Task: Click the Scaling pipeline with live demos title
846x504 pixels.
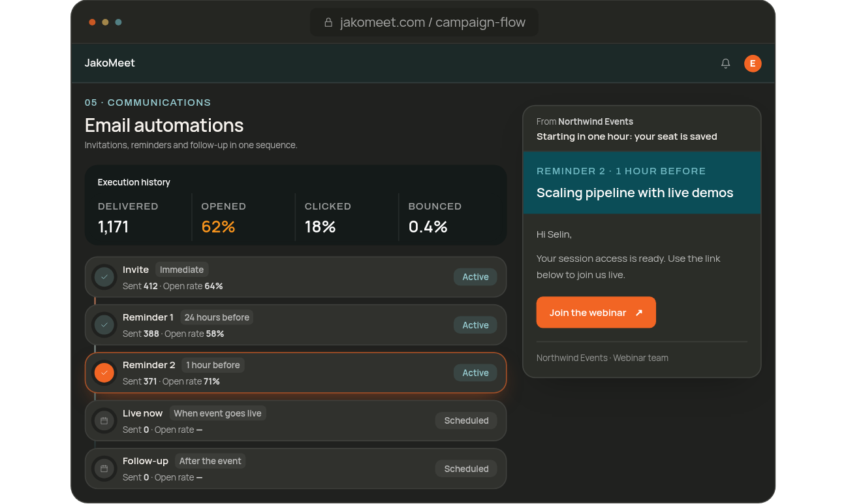Action: (634, 193)
